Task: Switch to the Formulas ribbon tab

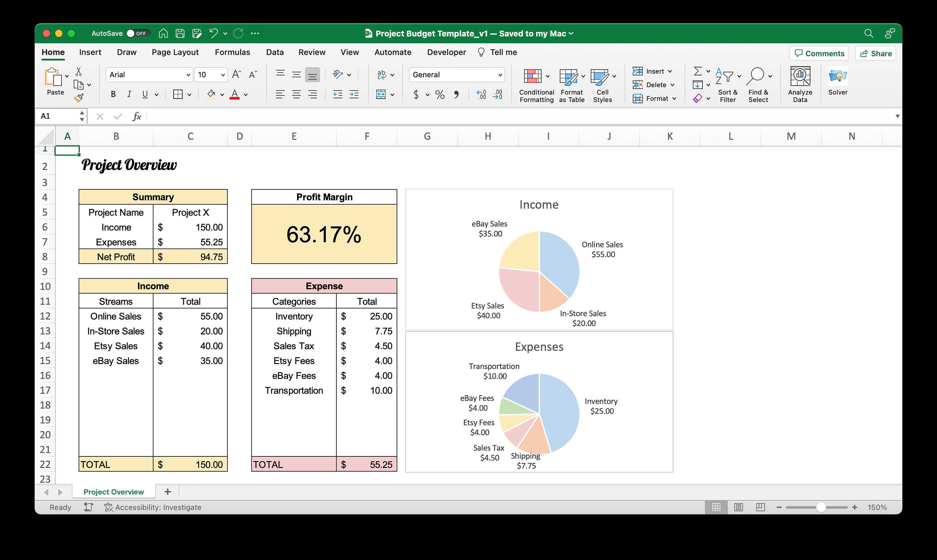Action: [x=232, y=52]
